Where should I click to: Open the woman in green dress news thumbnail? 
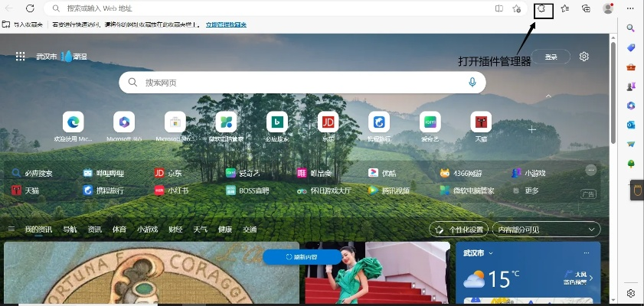(378, 272)
